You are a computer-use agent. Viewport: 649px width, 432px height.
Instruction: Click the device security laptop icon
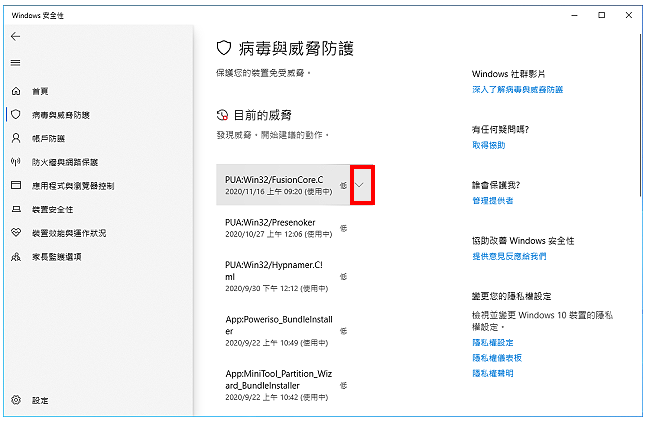pos(16,209)
